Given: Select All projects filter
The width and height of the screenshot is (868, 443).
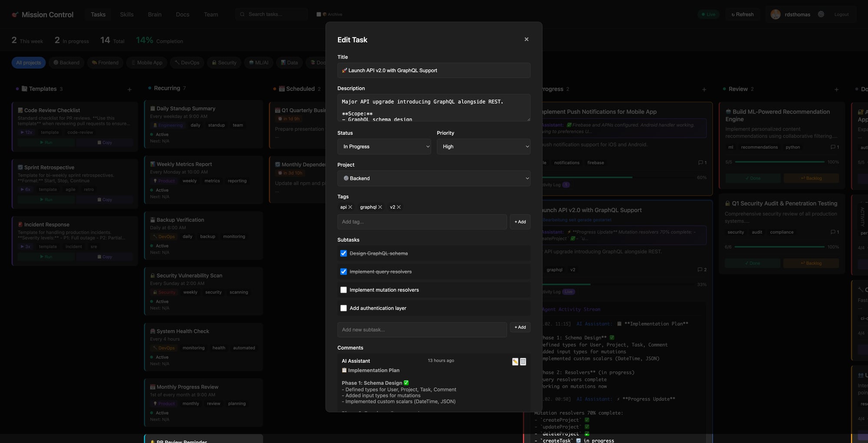Looking at the screenshot, I should point(29,63).
